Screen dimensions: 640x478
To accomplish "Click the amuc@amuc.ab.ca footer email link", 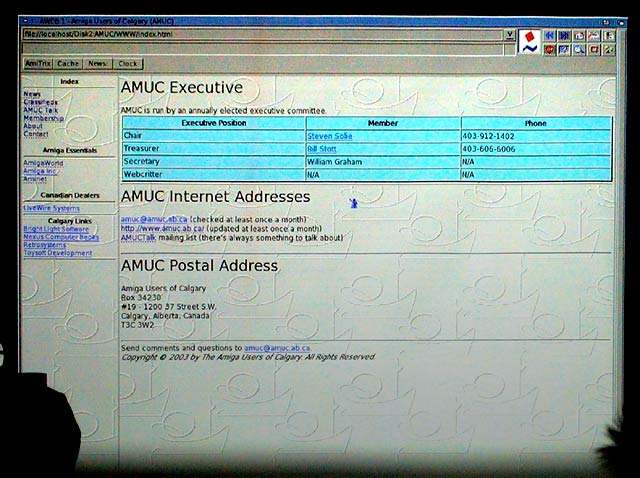I will click(278, 348).
